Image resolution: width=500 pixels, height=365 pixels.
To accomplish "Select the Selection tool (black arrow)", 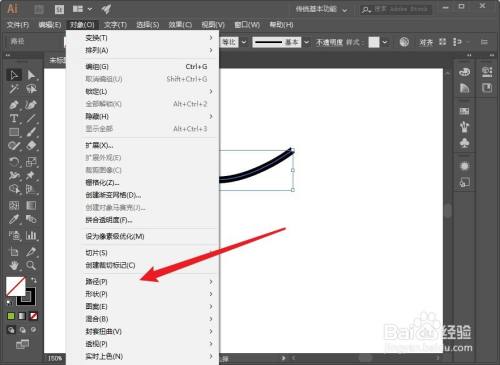I will (x=14, y=75).
